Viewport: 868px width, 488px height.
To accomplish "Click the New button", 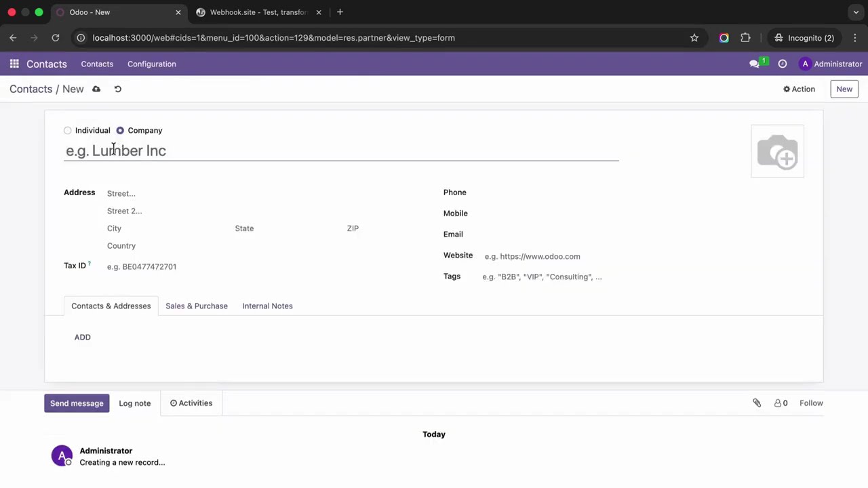I will point(844,89).
